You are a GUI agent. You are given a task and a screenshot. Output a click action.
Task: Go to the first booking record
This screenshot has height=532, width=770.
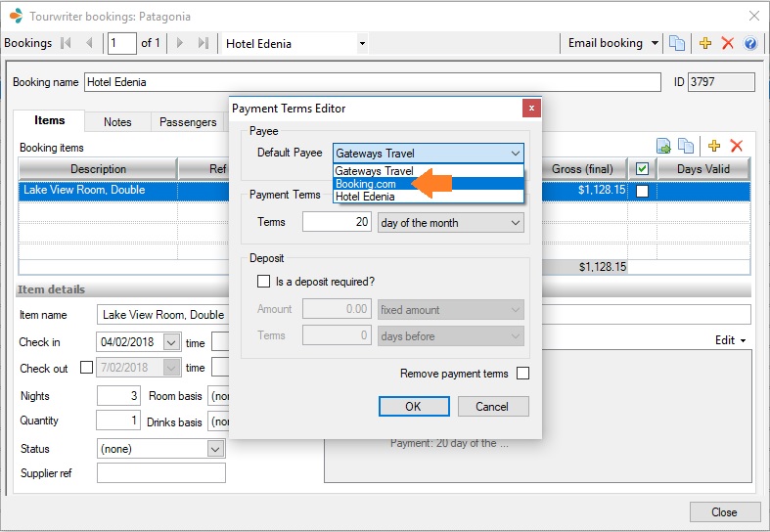[67, 43]
